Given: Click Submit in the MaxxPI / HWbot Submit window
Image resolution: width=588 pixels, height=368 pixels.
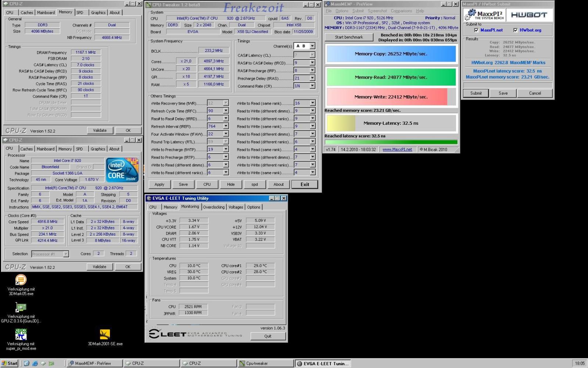Looking at the screenshot, I should (476, 93).
